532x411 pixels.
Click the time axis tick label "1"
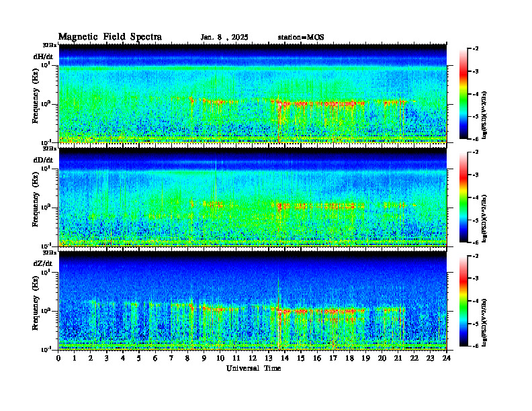click(x=75, y=359)
